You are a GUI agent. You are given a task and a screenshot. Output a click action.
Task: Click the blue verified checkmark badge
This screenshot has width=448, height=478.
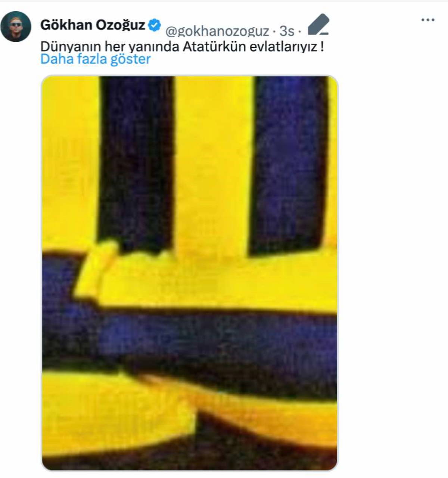[x=155, y=25]
